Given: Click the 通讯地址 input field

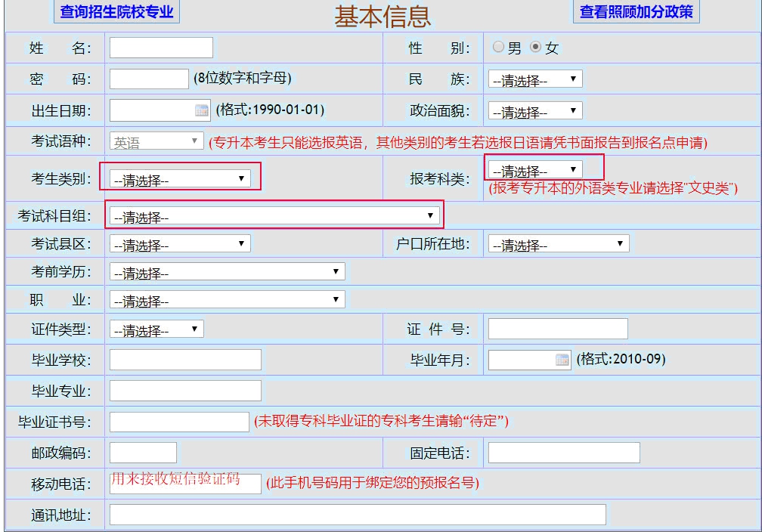Looking at the screenshot, I should coord(358,515).
